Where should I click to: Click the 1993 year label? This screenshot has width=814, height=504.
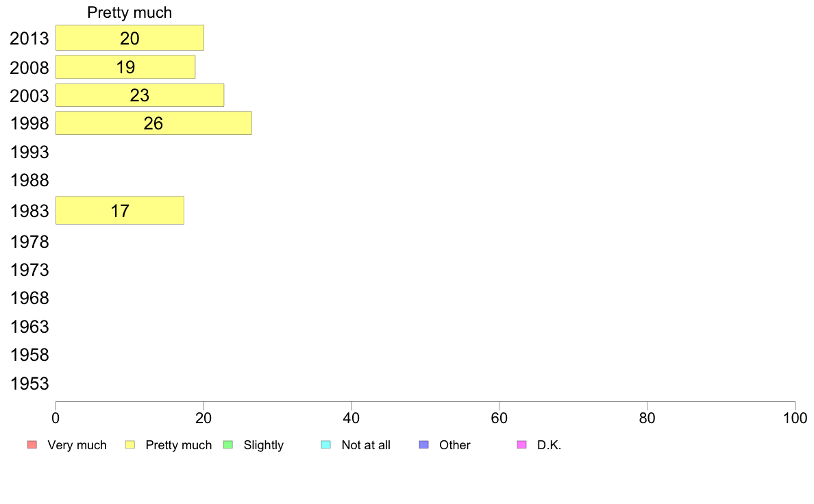(x=29, y=152)
